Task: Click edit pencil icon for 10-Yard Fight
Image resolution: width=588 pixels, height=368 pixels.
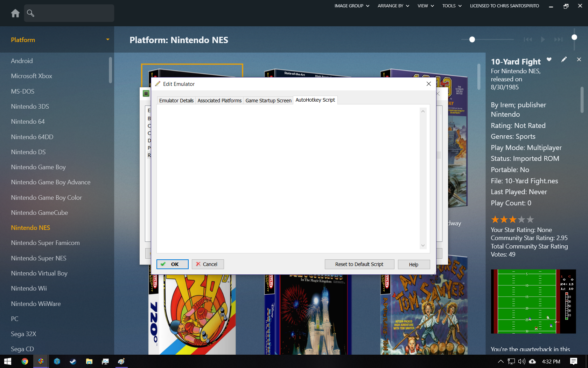Action: pos(564,60)
